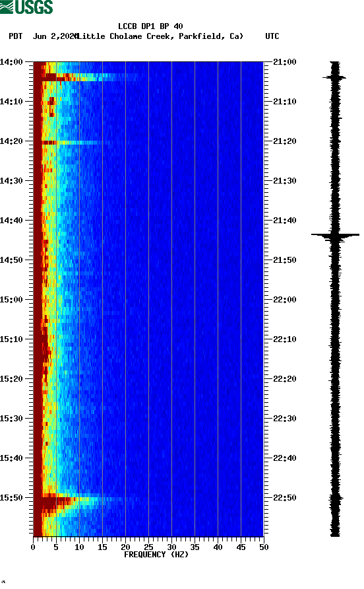Click the 14:40 PDT time label

(11, 221)
